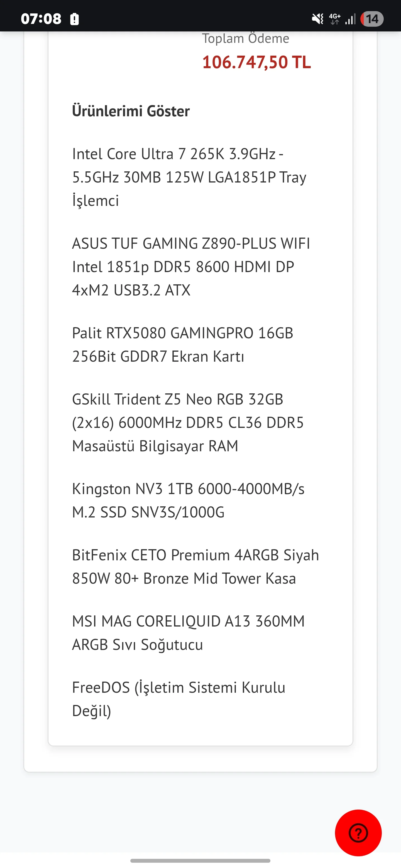Select the Palit RTX5080 GAMINGPRO graphics card
The image size is (401, 868).
[x=182, y=344]
